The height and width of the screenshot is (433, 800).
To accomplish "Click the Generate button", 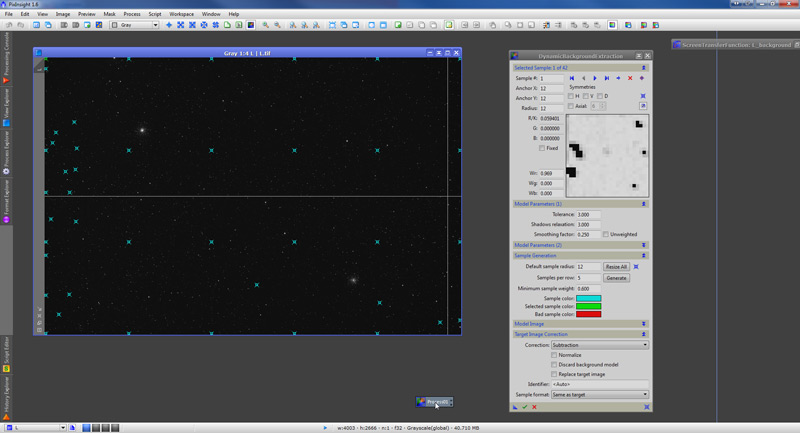I will click(x=616, y=277).
